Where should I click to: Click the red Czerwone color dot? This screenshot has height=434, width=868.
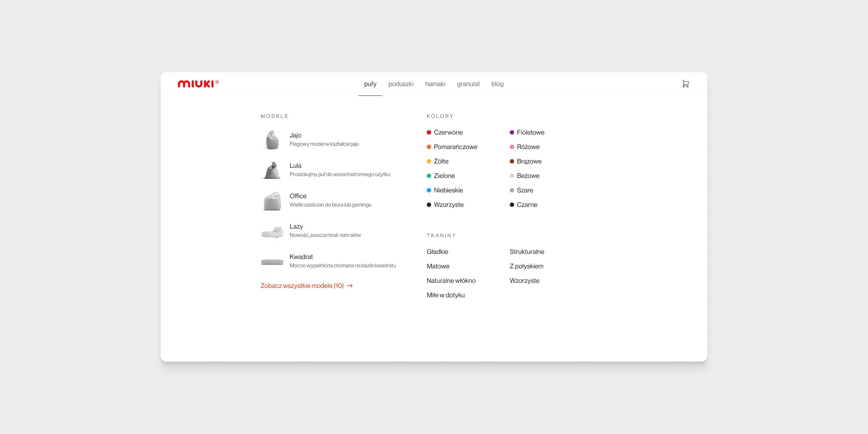point(429,132)
